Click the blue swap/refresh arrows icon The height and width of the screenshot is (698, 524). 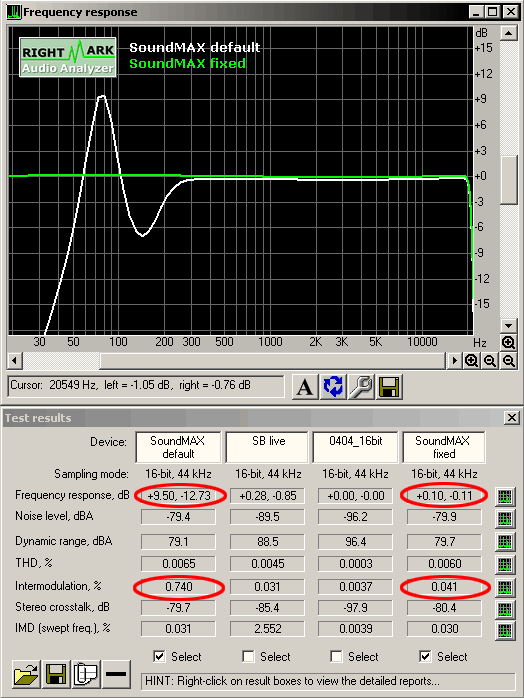tap(333, 386)
